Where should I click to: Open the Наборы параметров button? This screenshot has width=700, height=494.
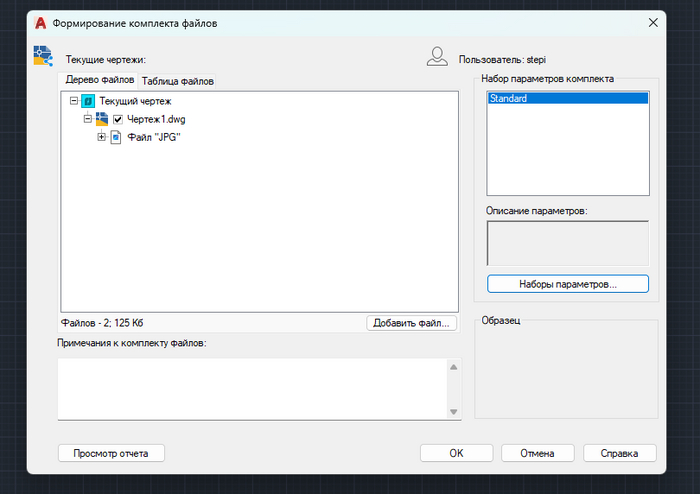(x=567, y=284)
